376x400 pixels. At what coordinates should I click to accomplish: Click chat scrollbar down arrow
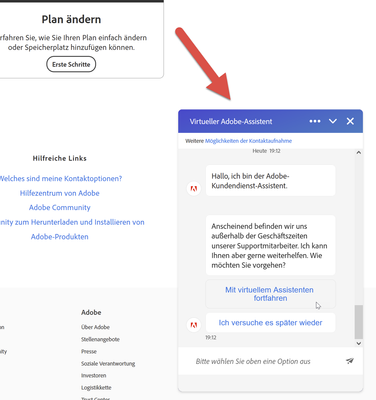[x=359, y=343]
